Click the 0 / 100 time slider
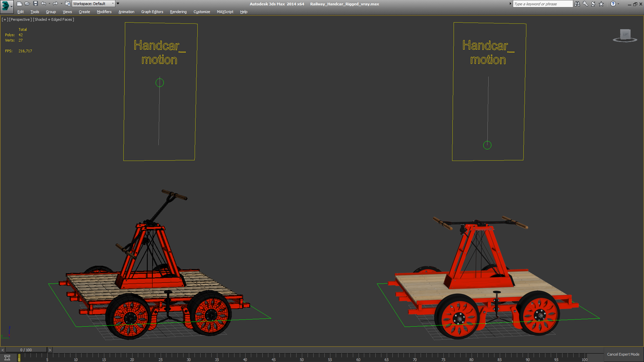The image size is (644, 362). [26, 350]
